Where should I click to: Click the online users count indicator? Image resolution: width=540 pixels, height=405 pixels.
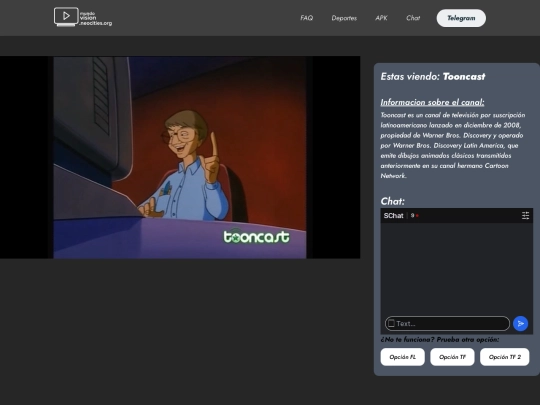coord(414,216)
